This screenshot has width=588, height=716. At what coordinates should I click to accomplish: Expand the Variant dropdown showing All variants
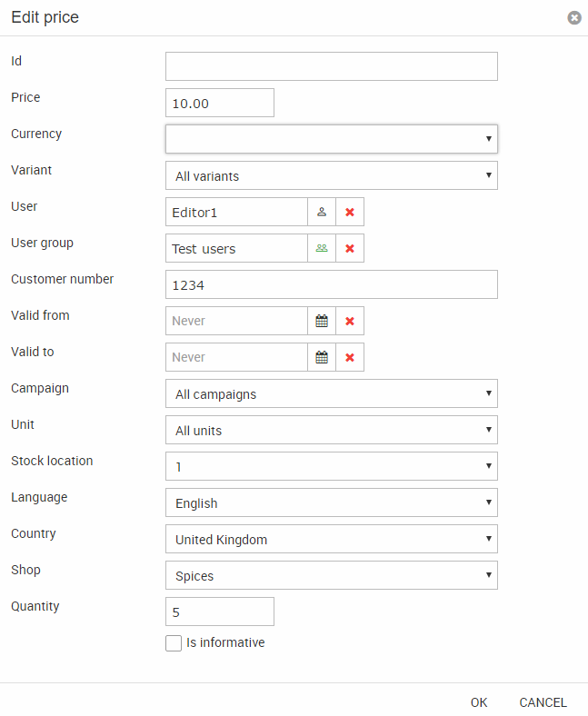[331, 175]
